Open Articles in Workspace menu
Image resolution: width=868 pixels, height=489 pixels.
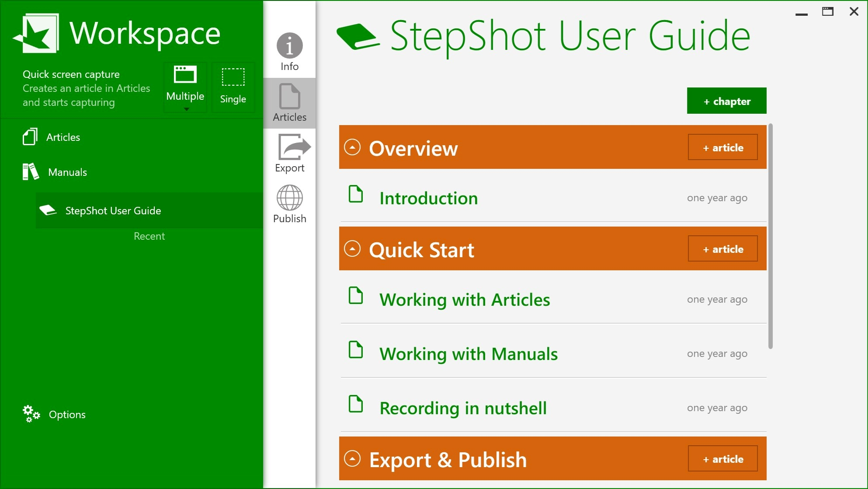(63, 137)
